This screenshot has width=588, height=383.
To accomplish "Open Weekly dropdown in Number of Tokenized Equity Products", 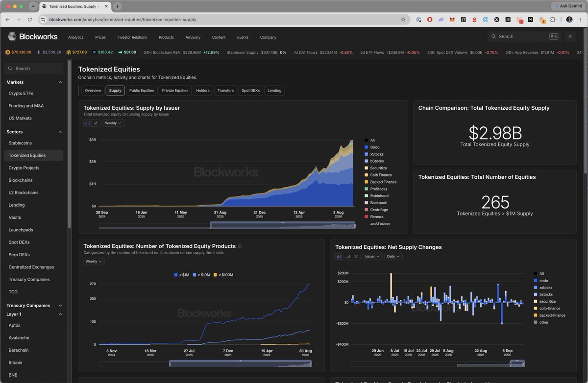I will (x=94, y=262).
